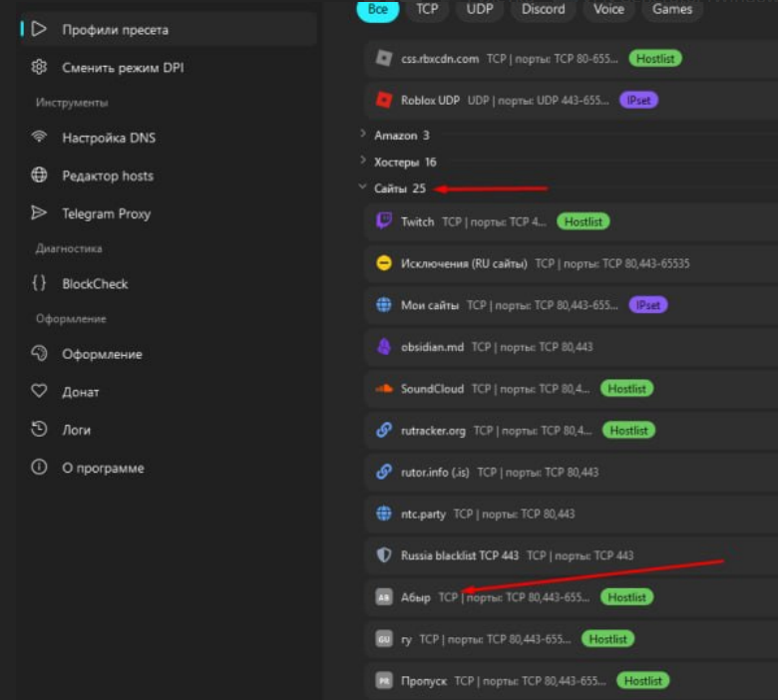
Task: Click IPset badge on Roblox UDP row
Action: point(638,100)
